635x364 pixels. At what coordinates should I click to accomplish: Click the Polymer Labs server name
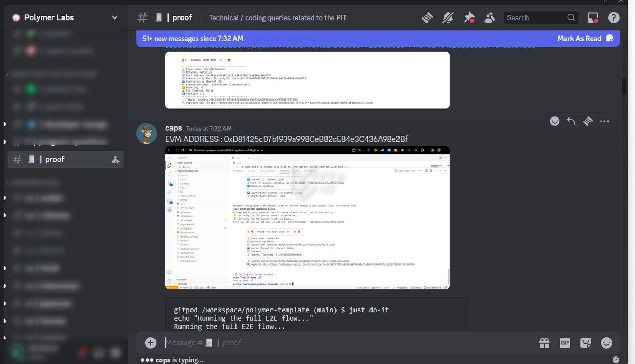click(x=49, y=17)
